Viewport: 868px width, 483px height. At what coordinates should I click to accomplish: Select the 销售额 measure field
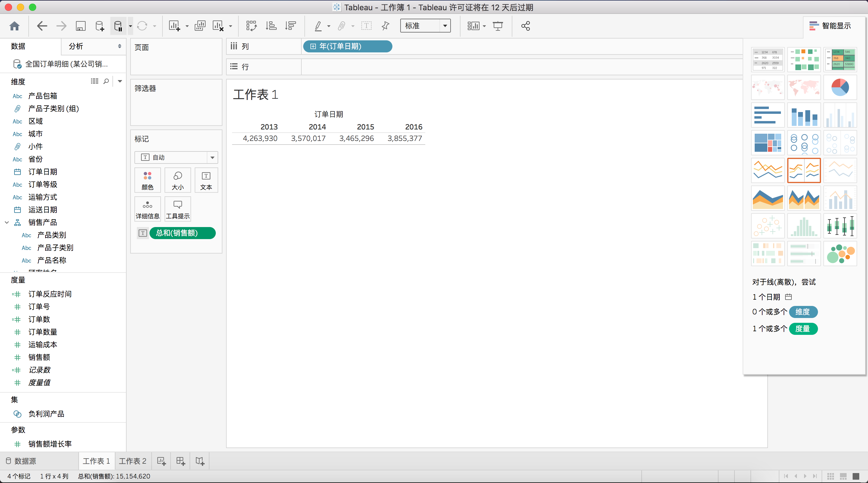(x=39, y=357)
